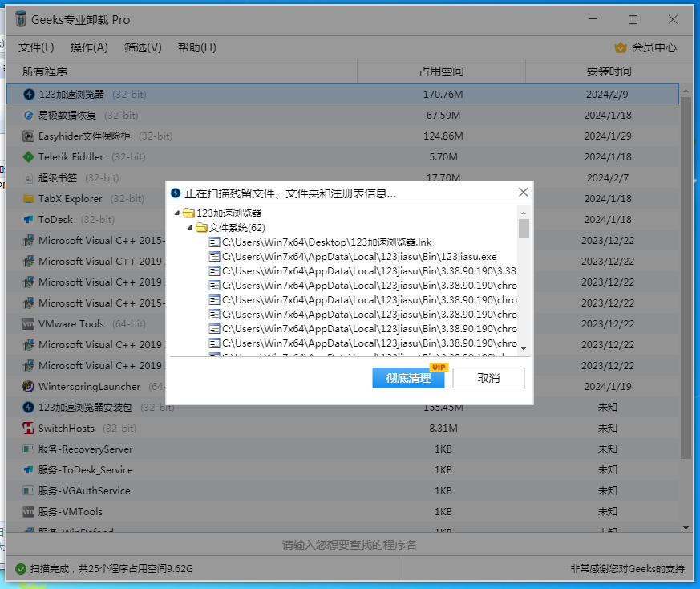Image resolution: width=700 pixels, height=589 pixels.
Task: Click the 非常感谢您对Geeks的支持 status text
Action: click(627, 568)
